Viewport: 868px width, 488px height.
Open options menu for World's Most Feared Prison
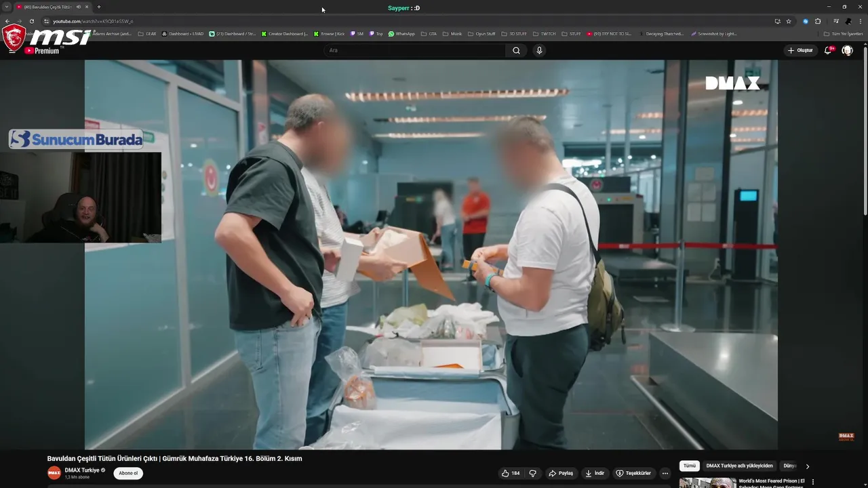[813, 482]
